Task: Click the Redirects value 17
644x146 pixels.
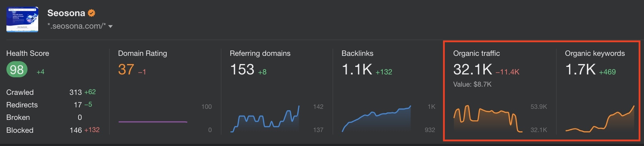Action: click(x=78, y=105)
